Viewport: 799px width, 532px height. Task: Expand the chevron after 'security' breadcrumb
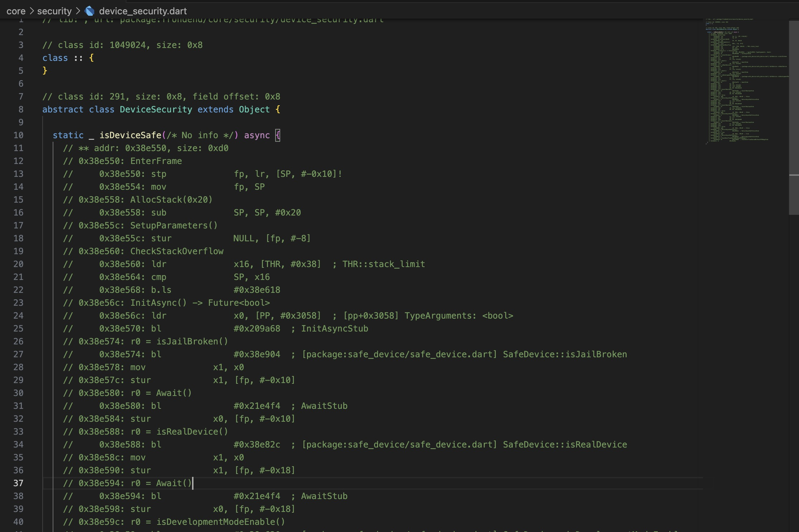[x=78, y=11]
